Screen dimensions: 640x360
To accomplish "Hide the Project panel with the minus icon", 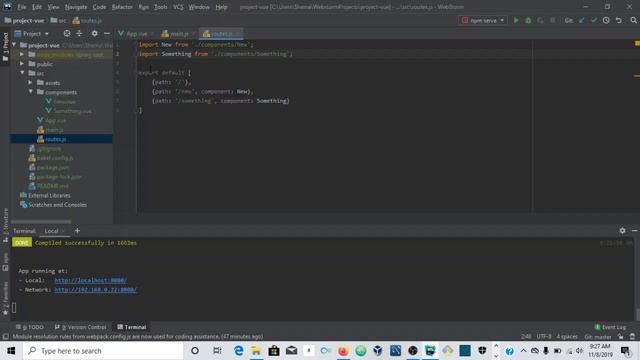I will coord(107,33).
